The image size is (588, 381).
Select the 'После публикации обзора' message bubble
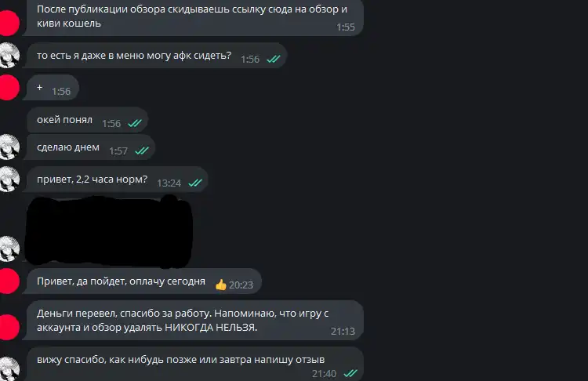coord(193,17)
